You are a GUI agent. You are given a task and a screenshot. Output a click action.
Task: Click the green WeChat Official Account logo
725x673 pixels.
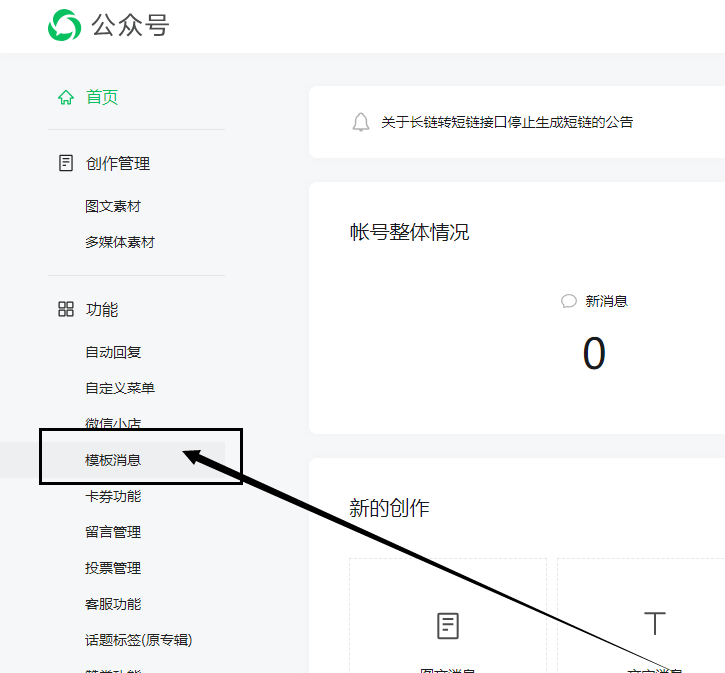pos(64,25)
